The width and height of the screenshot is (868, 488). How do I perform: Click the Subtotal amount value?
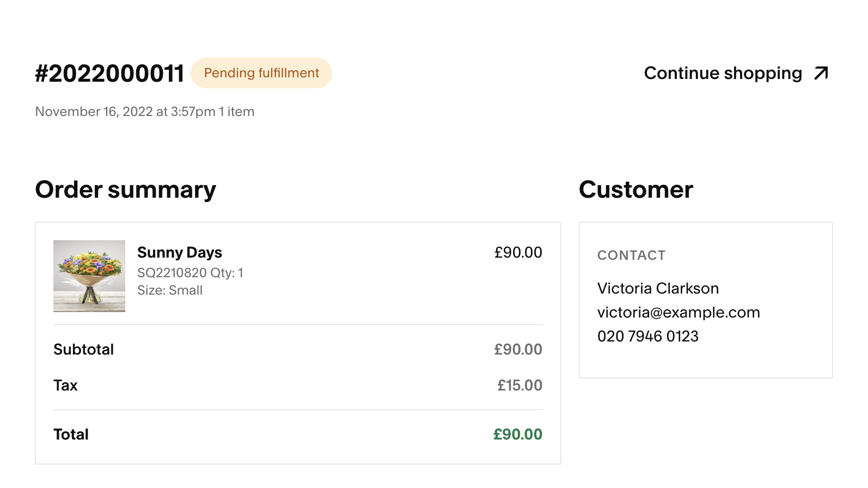(x=518, y=350)
